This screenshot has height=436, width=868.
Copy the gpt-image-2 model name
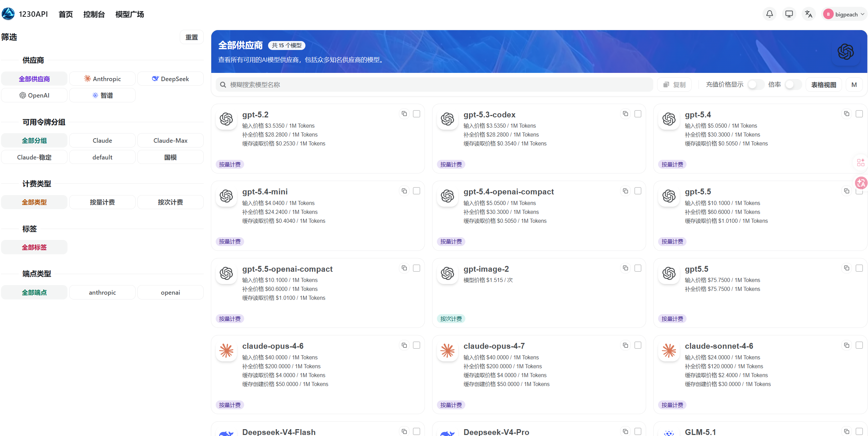click(x=625, y=268)
